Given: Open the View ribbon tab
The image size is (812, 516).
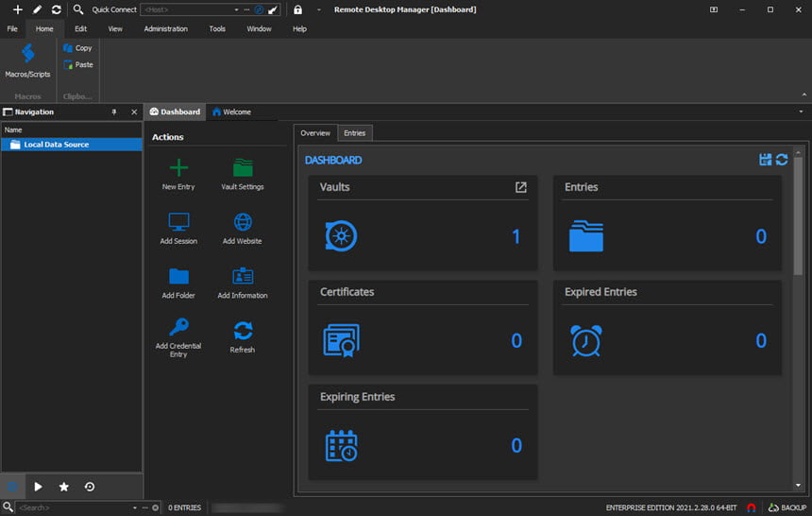Looking at the screenshot, I should click(x=115, y=29).
